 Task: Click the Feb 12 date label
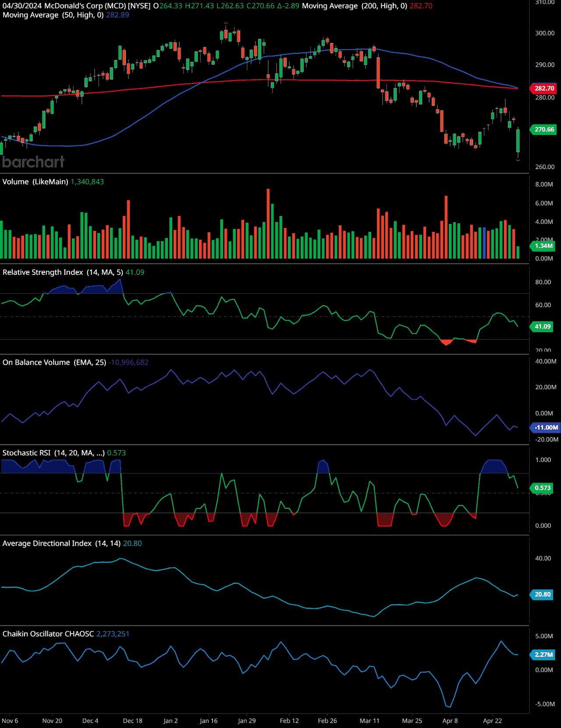pos(289,721)
